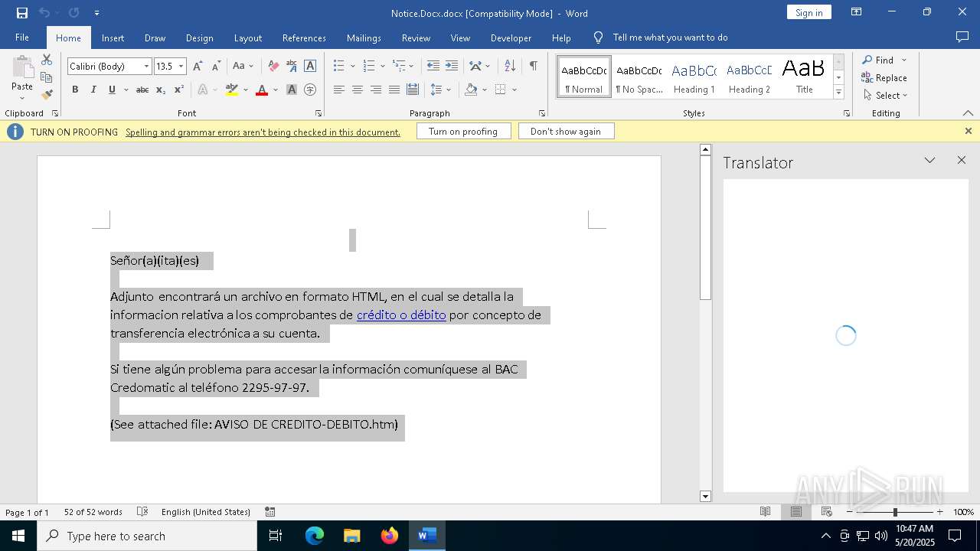Toggle bold formatting

coord(75,90)
